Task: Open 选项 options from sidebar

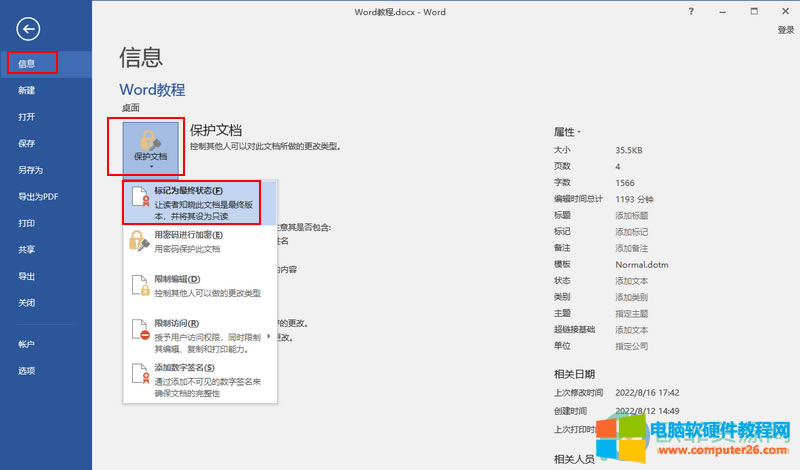Action: tap(26, 371)
